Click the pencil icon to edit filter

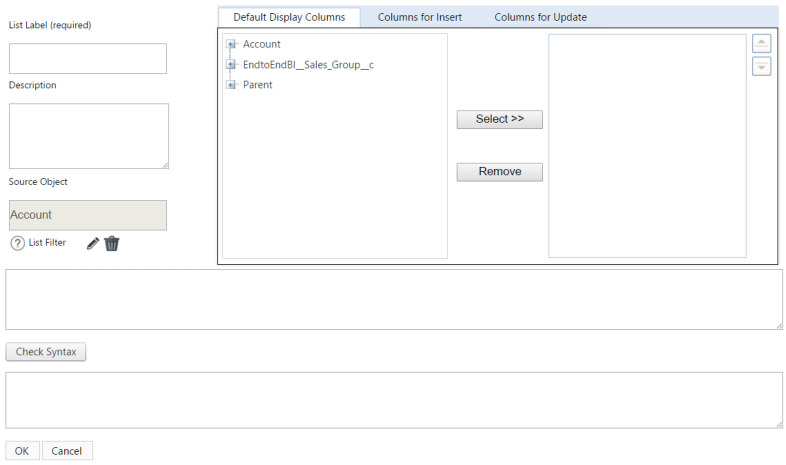93,243
